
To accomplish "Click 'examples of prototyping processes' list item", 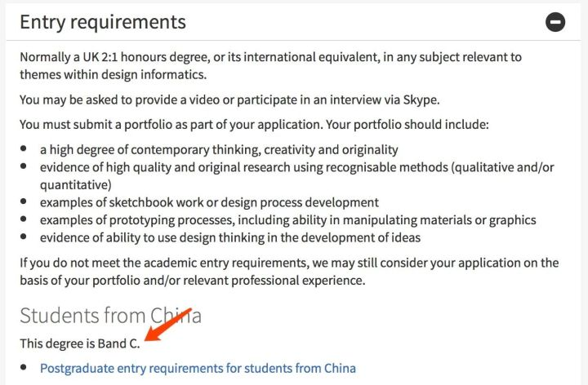I will (x=288, y=220).
